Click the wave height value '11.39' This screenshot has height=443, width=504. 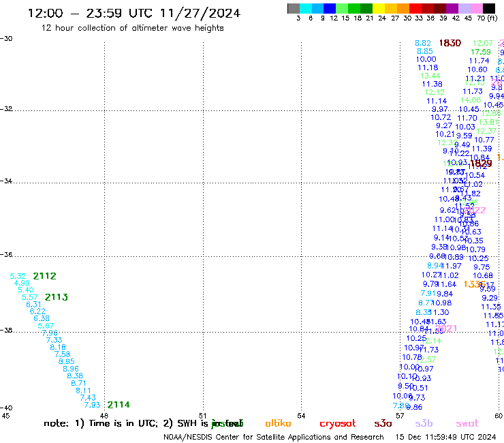[x=482, y=149]
